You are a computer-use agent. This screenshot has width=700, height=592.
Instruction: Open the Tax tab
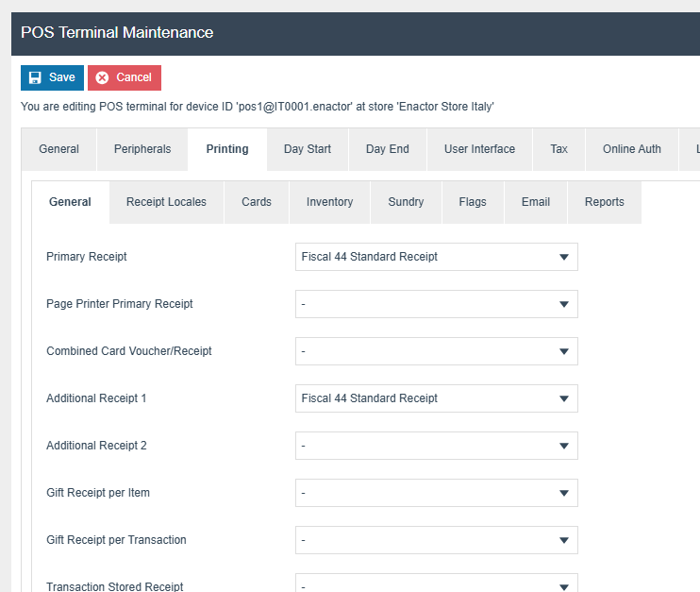pyautogui.click(x=559, y=149)
